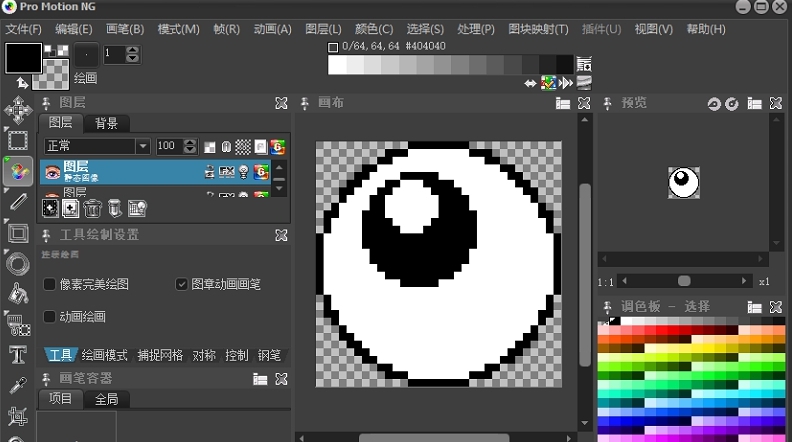Click the lock icon on the selected layer
Screen dimensions: 792x442
(x=209, y=172)
